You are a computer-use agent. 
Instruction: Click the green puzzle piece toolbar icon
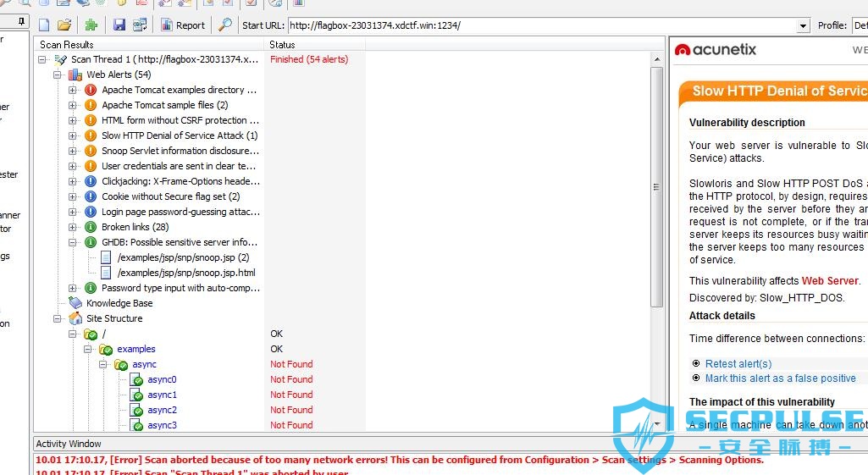pos(91,25)
